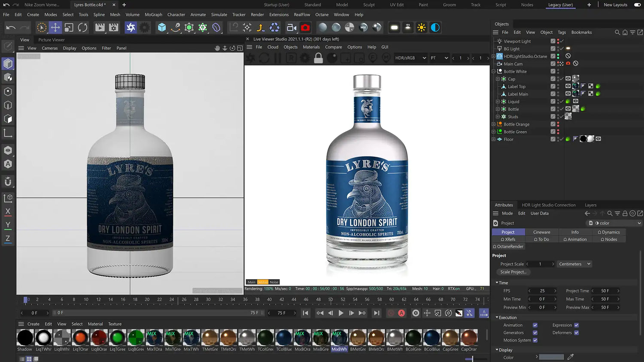Toggle Motion System checkbox

click(x=535, y=340)
